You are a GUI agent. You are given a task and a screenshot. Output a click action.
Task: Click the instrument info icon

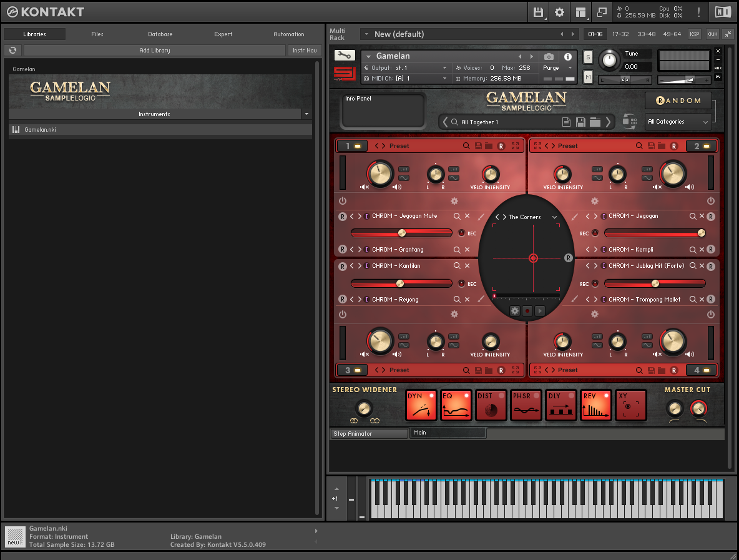[568, 57]
